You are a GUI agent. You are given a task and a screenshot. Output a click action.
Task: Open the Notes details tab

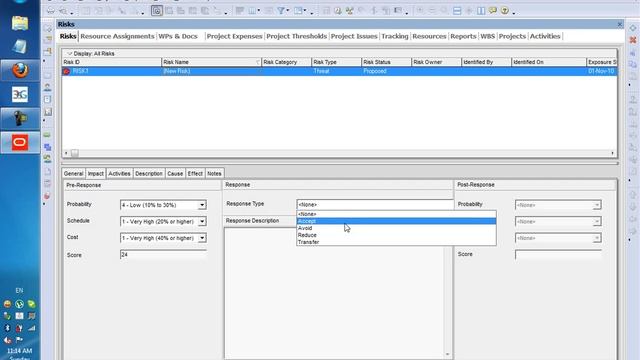(214, 173)
